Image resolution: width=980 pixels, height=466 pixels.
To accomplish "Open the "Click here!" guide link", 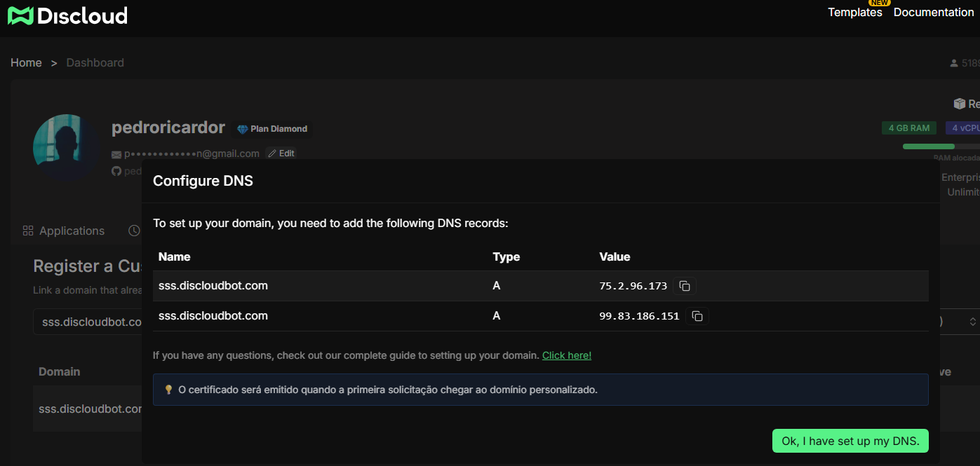I will pyautogui.click(x=566, y=355).
